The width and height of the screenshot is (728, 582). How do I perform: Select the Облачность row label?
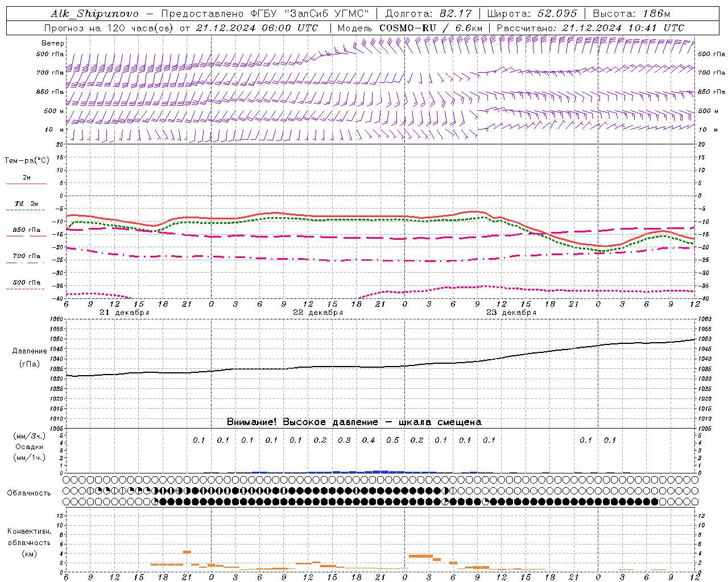[x=29, y=493]
